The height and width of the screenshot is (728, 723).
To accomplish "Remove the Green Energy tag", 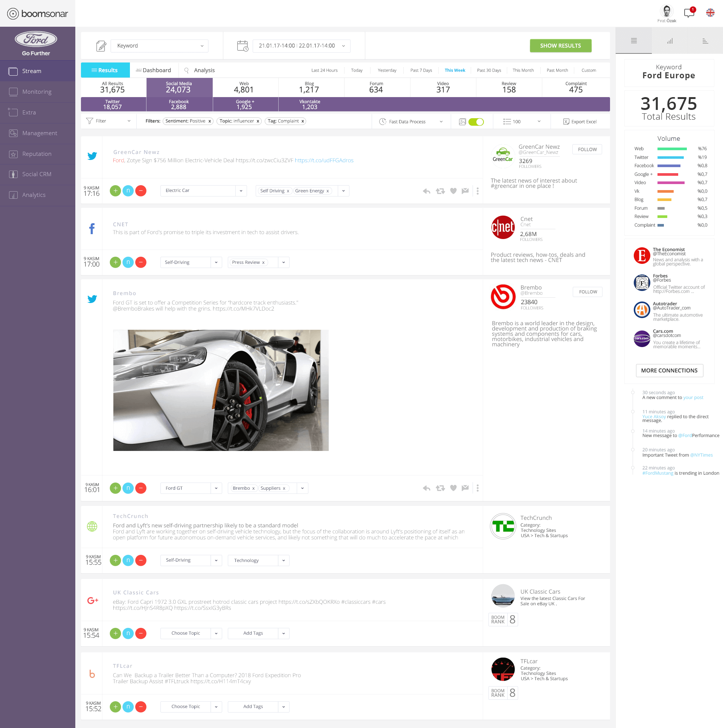I will pos(328,191).
